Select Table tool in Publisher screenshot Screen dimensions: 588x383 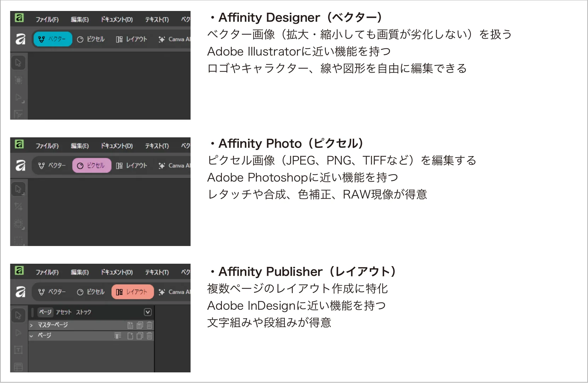(18, 367)
